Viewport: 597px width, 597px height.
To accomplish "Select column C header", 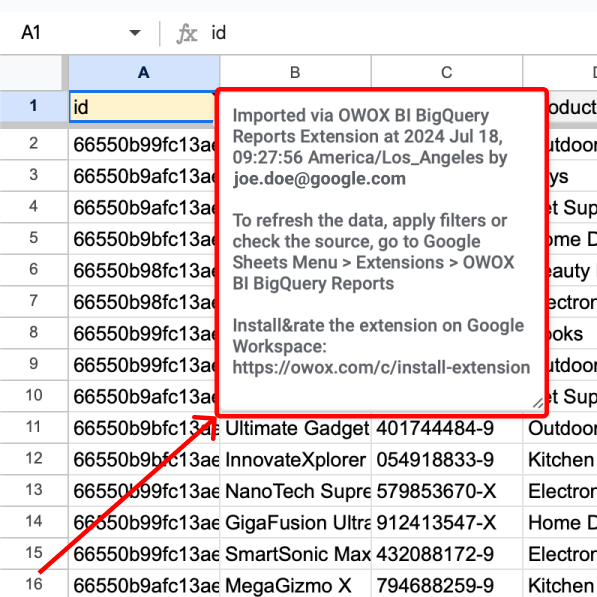I will 447,72.
